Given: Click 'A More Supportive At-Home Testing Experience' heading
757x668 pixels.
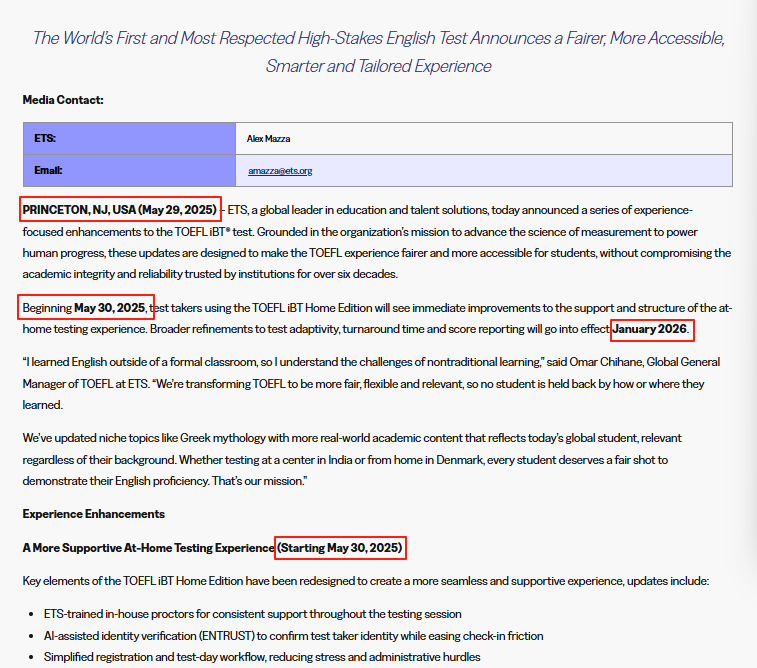Looking at the screenshot, I should [148, 548].
